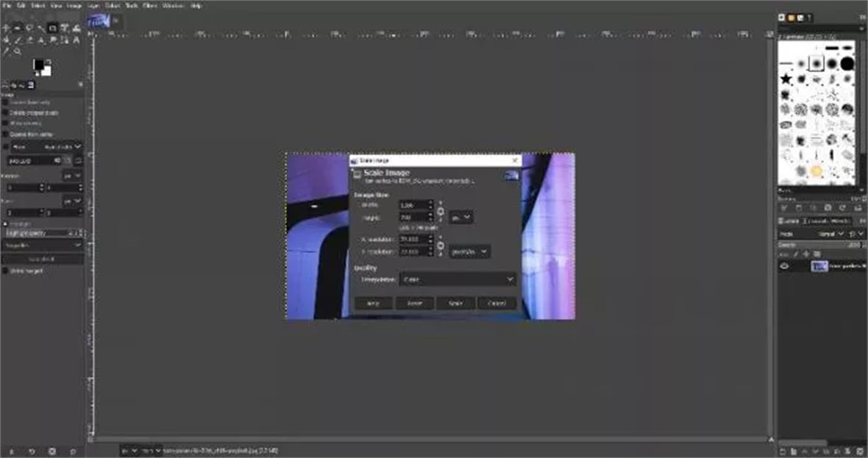The width and height of the screenshot is (868, 458).
Task: Select the Paintbrush tool
Action: click(17, 40)
